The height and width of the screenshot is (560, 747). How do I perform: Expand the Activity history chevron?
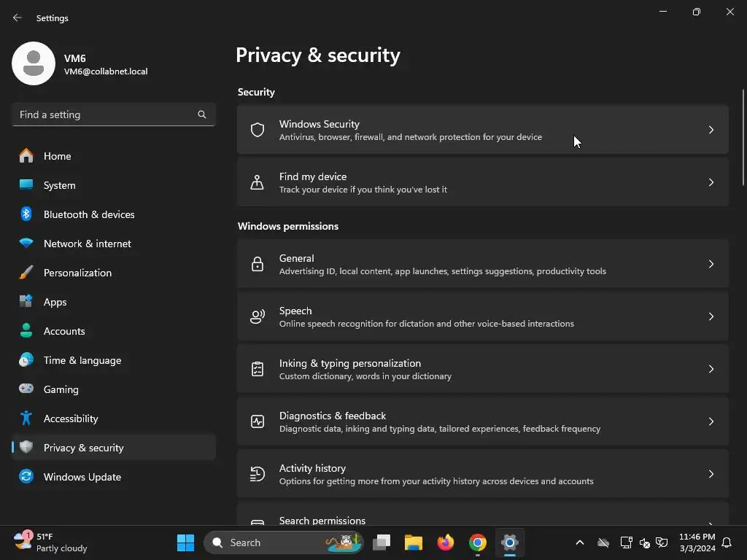711,474
